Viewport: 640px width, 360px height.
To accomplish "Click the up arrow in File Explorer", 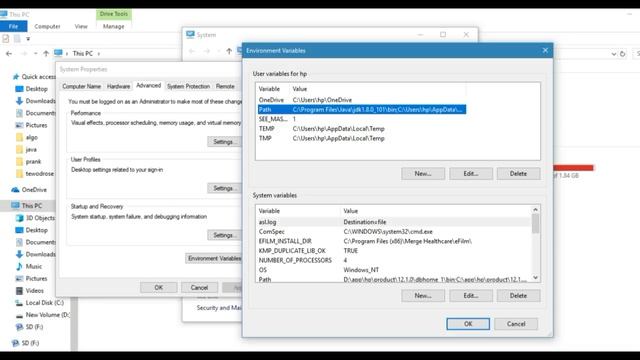I will [x=46, y=53].
